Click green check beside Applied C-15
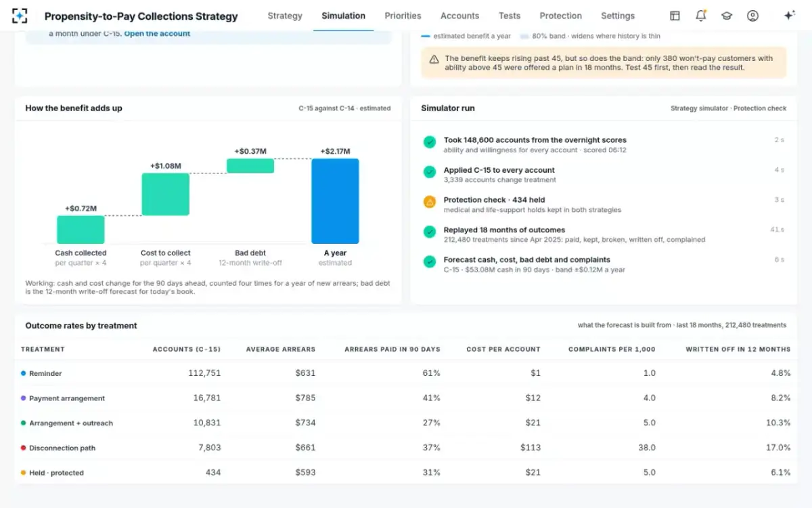 (x=429, y=172)
